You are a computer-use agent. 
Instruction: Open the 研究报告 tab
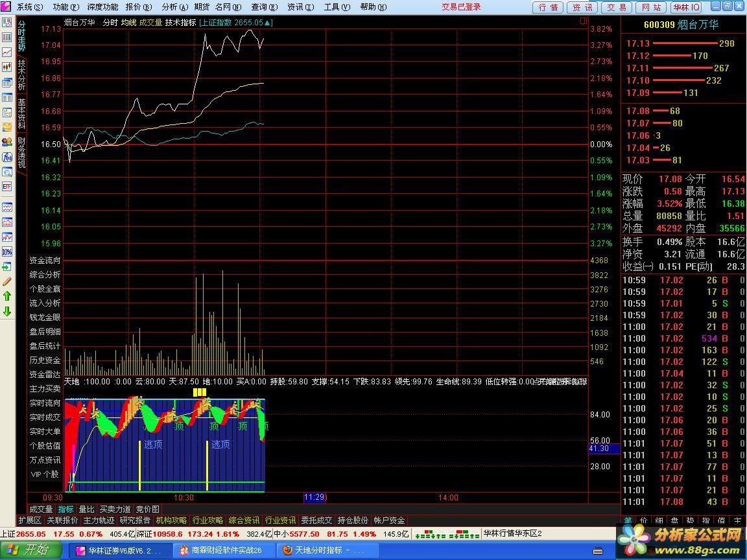tap(135, 520)
